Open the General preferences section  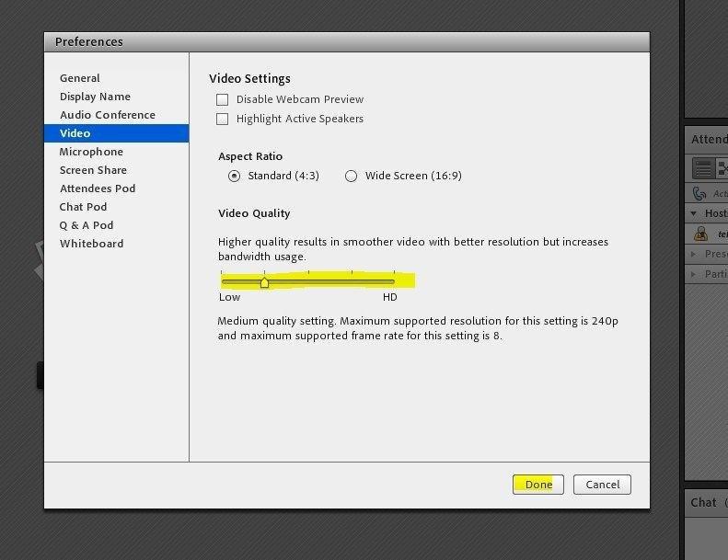(x=80, y=78)
